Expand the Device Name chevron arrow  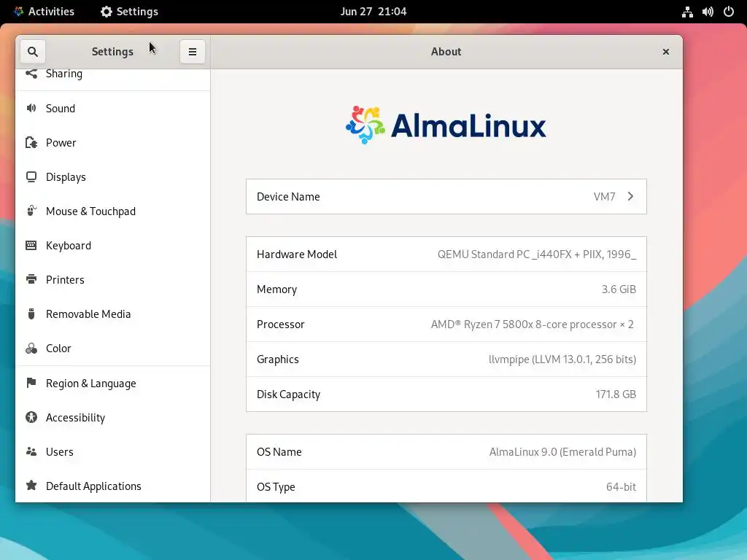(630, 196)
